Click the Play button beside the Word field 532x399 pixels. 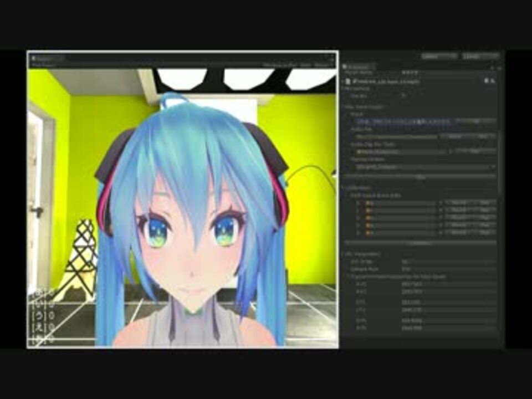pyautogui.click(x=476, y=121)
